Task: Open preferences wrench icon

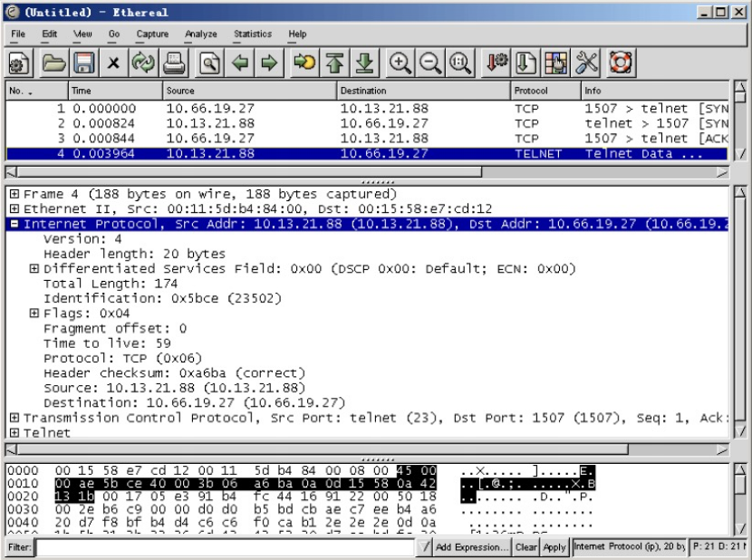Action: [586, 63]
